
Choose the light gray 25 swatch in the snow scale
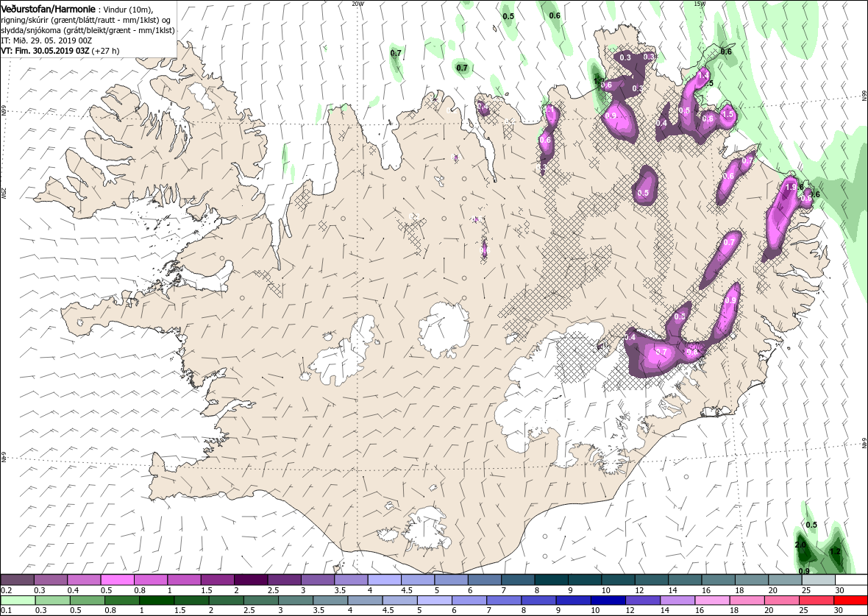pyautogui.click(x=818, y=579)
